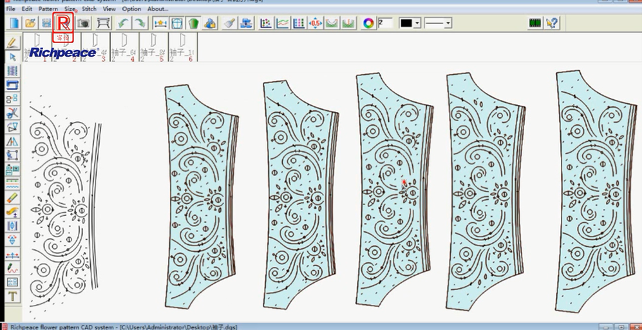Open a file with the folder icon
Viewport: 644px width, 330px height.
coord(30,23)
